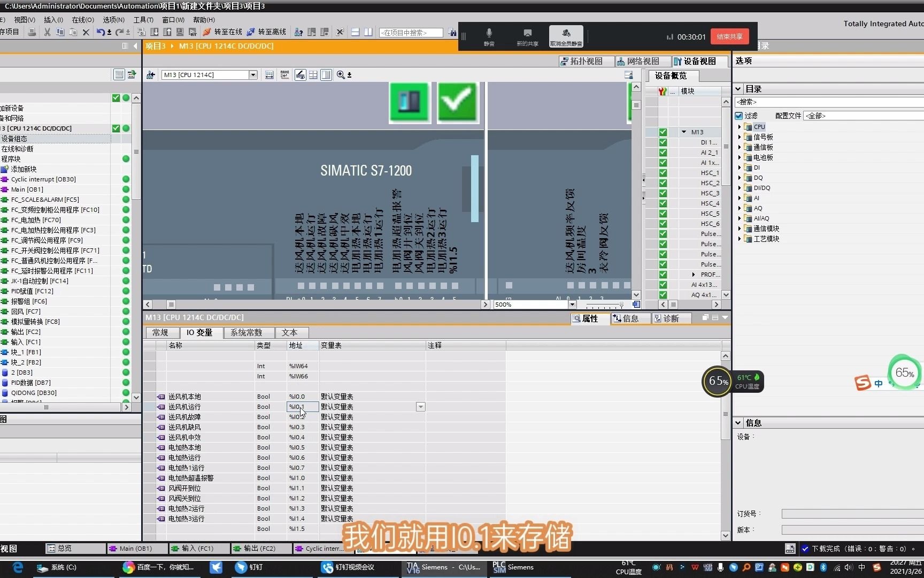The width and height of the screenshot is (924, 578).
Task: Click the mute microphone icon in meeting bar
Action: 489,37
